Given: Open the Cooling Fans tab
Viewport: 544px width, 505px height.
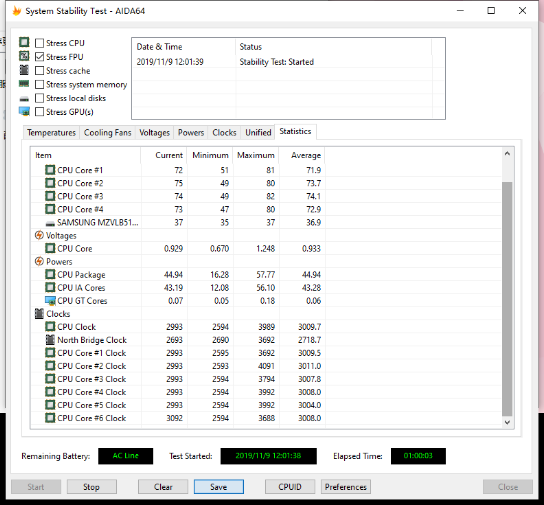Looking at the screenshot, I should coord(108,133).
